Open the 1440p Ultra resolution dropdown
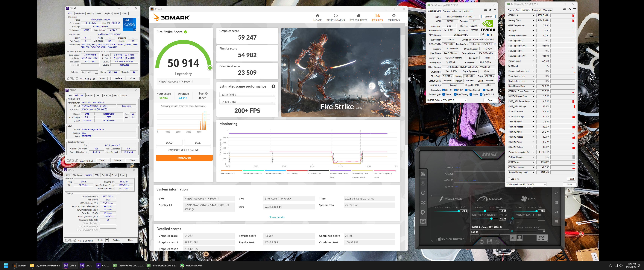The image size is (644, 270). point(247,102)
